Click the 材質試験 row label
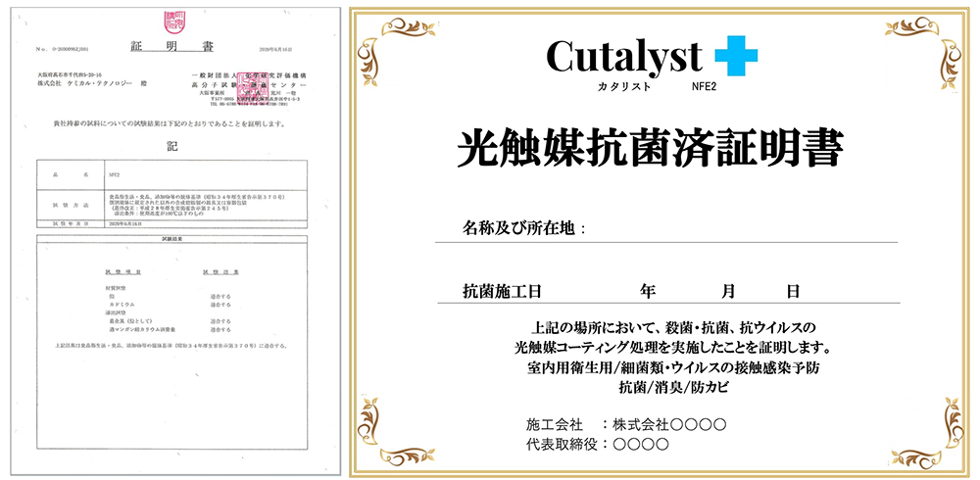980x480 pixels. click(x=115, y=289)
